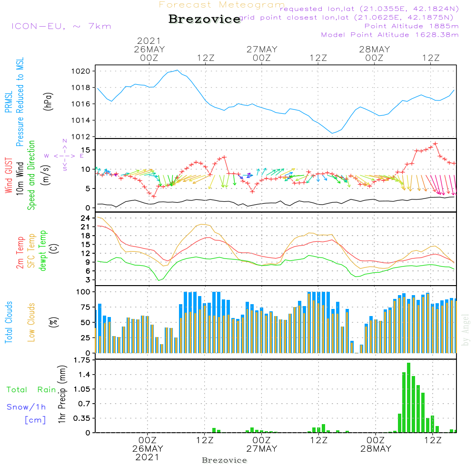Click the "0.7" precipitation tick value
The image size is (476, 476).
point(84,404)
